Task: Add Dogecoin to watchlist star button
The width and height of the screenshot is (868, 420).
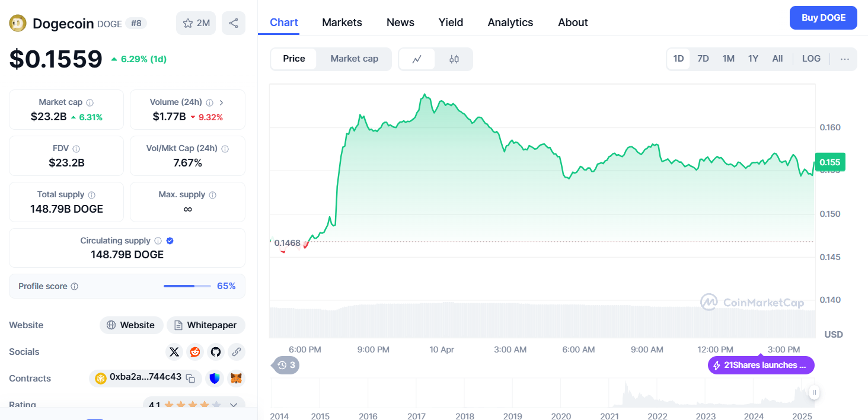Action: [x=196, y=23]
